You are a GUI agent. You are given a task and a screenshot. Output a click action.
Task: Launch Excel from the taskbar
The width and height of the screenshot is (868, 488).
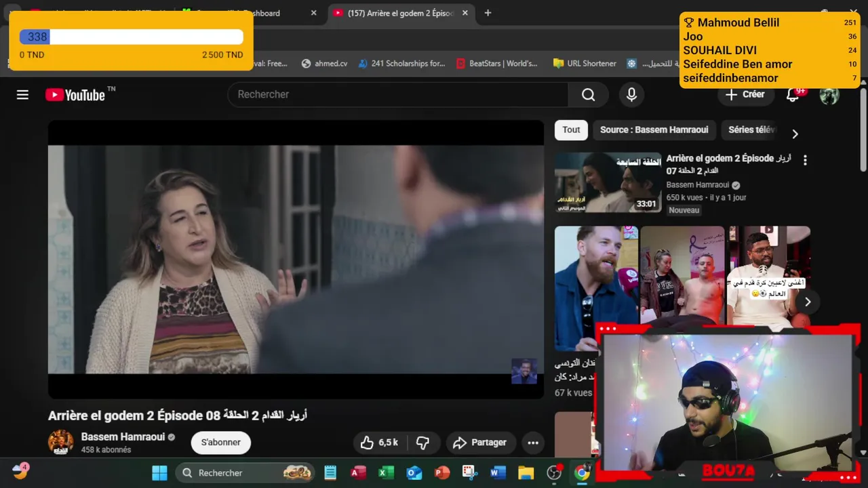pyautogui.click(x=386, y=472)
